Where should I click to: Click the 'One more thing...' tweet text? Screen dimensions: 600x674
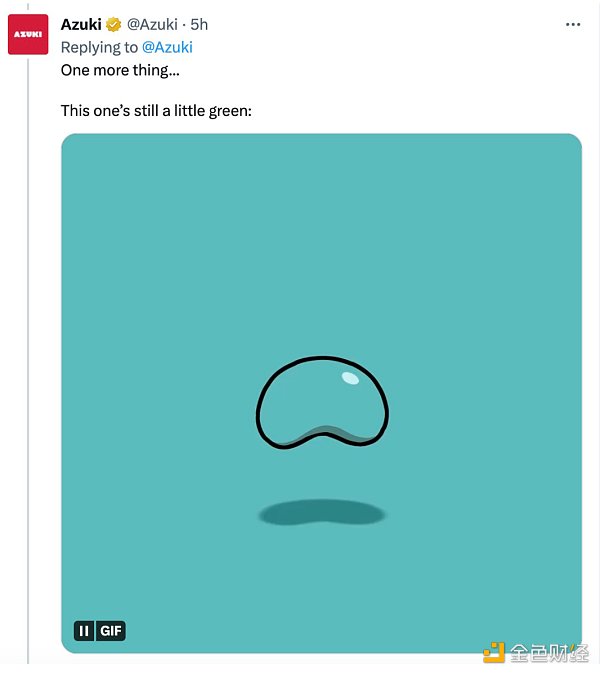[x=120, y=70]
